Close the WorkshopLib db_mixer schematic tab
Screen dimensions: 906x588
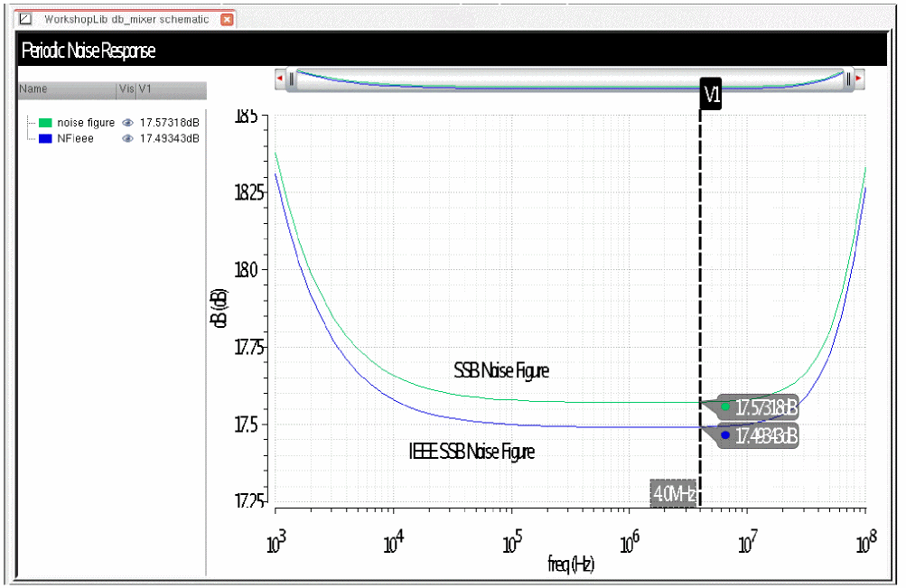click(227, 20)
